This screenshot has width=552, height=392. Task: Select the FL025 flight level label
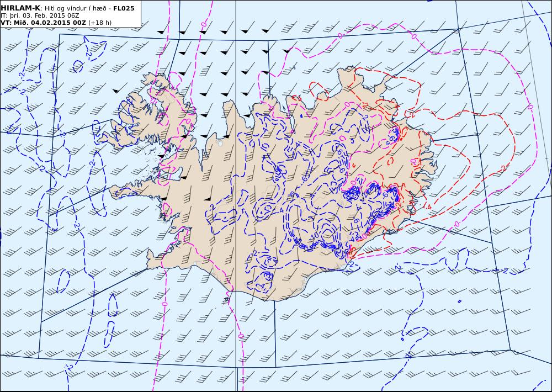[124, 8]
